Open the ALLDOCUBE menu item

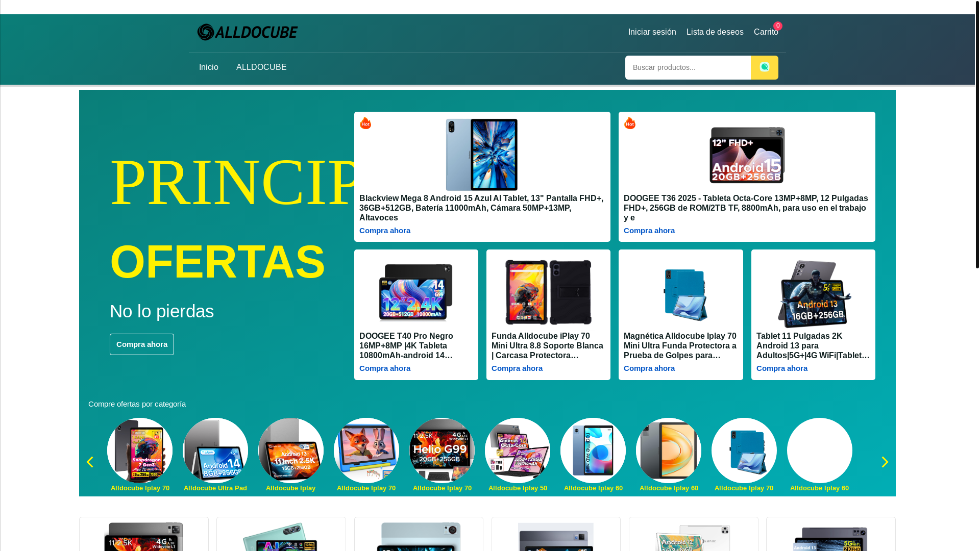(261, 67)
